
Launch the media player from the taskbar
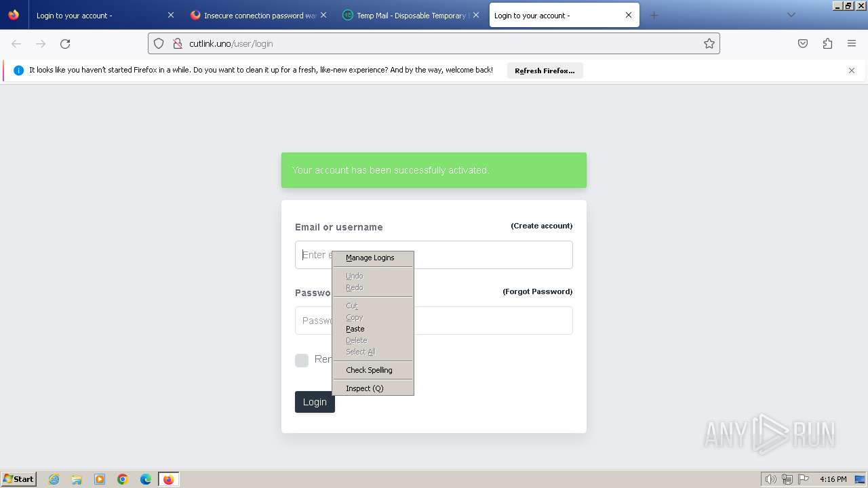100,479
